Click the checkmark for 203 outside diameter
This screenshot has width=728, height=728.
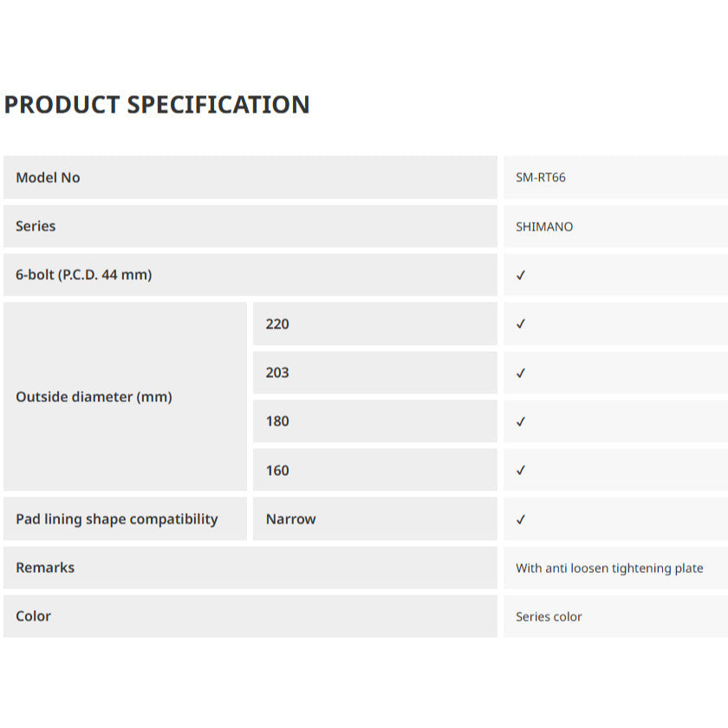click(x=521, y=374)
